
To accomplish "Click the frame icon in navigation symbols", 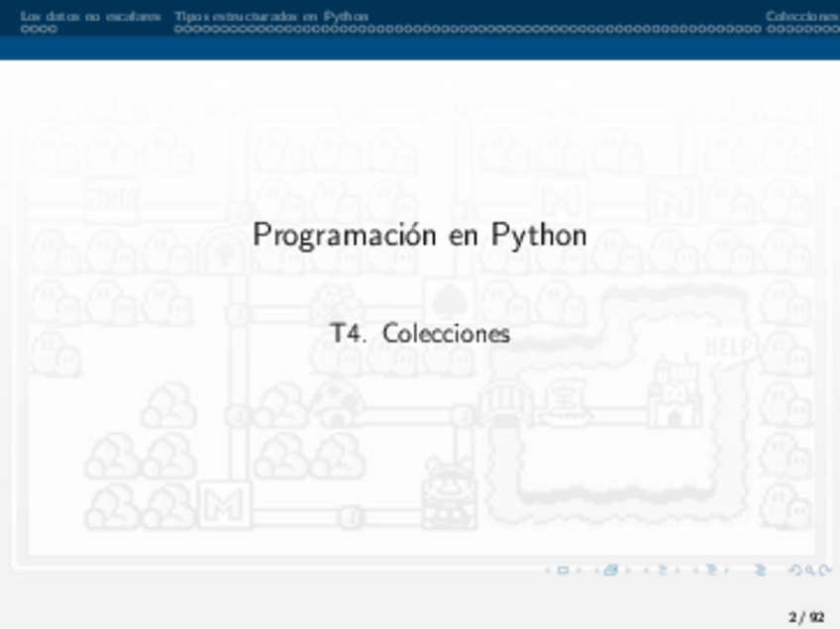I will 611,570.
